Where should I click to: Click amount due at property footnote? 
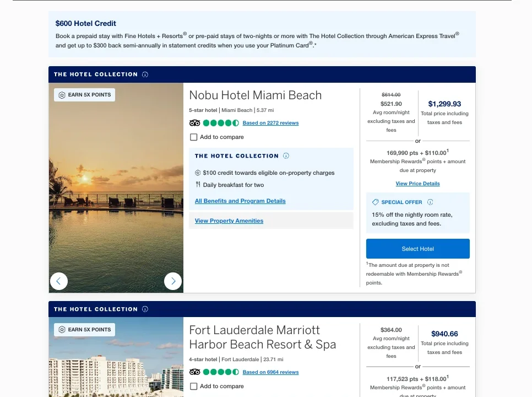414,273
